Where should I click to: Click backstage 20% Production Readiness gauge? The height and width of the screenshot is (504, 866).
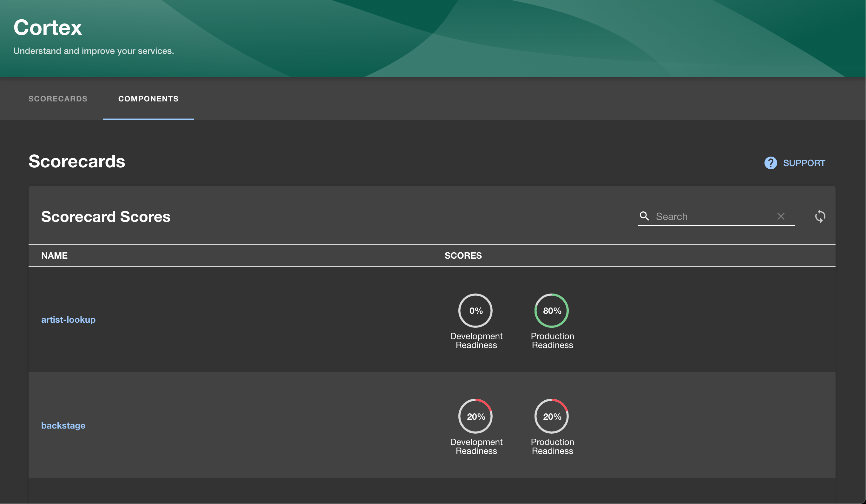coord(552,416)
